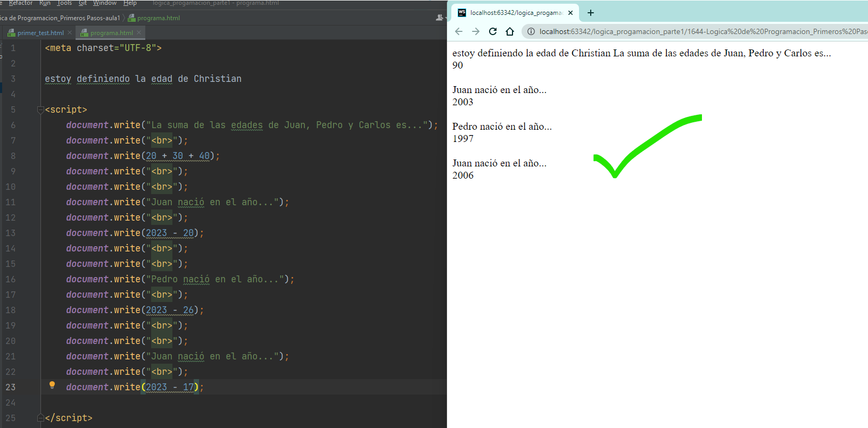Click line number 23 in the gutter
The image size is (868, 428).
(x=11, y=387)
